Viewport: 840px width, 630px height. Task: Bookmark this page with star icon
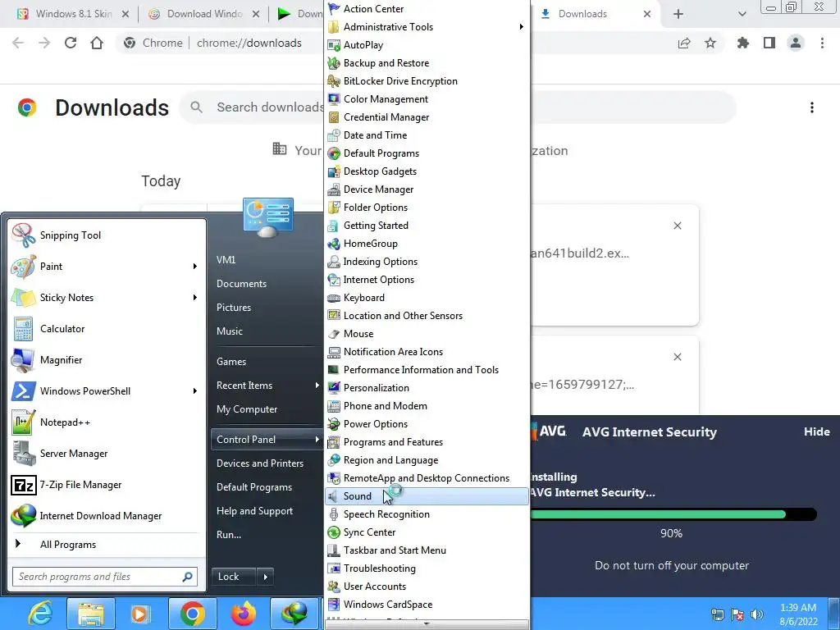tap(710, 43)
